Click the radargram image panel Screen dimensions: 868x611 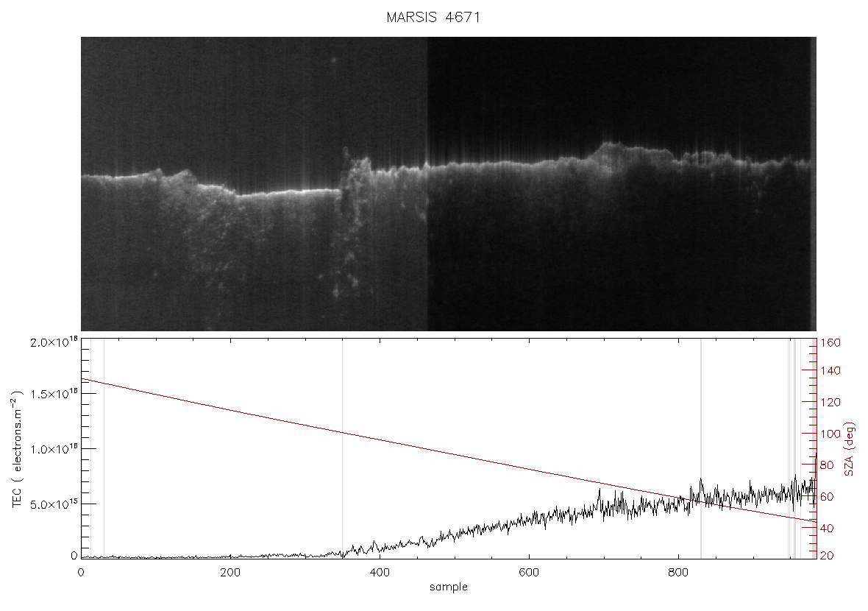(449, 184)
